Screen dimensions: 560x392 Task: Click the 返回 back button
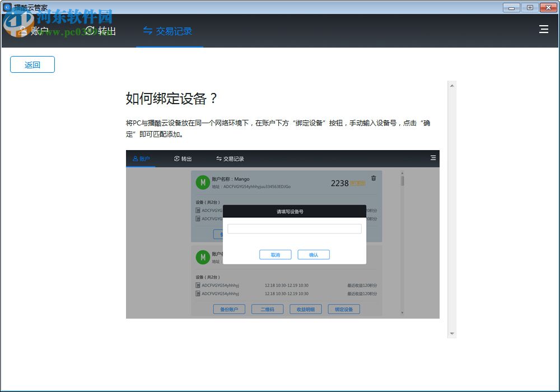point(32,64)
